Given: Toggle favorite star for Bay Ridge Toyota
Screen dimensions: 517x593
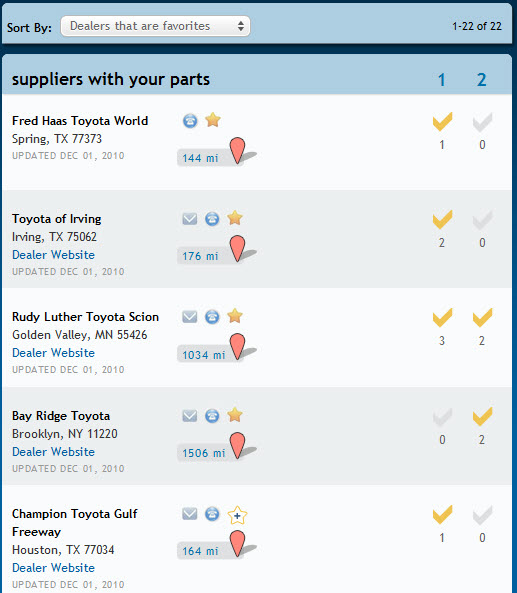Looking at the screenshot, I should click(235, 415).
